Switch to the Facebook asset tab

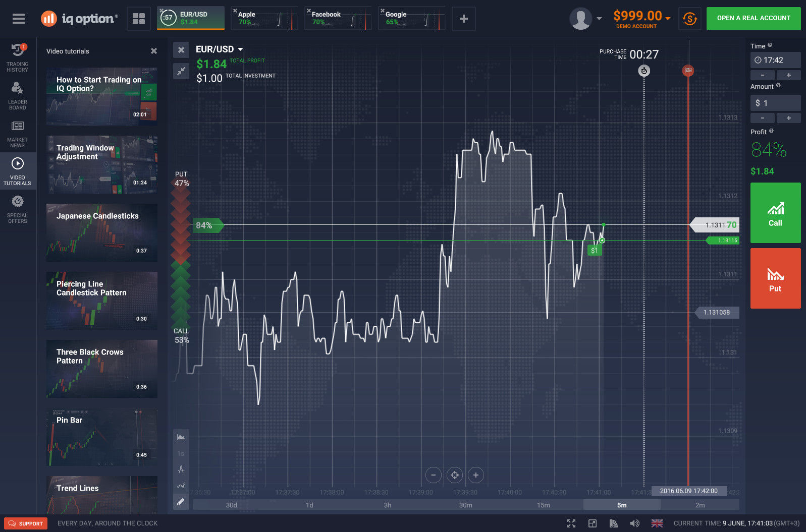(x=338, y=18)
